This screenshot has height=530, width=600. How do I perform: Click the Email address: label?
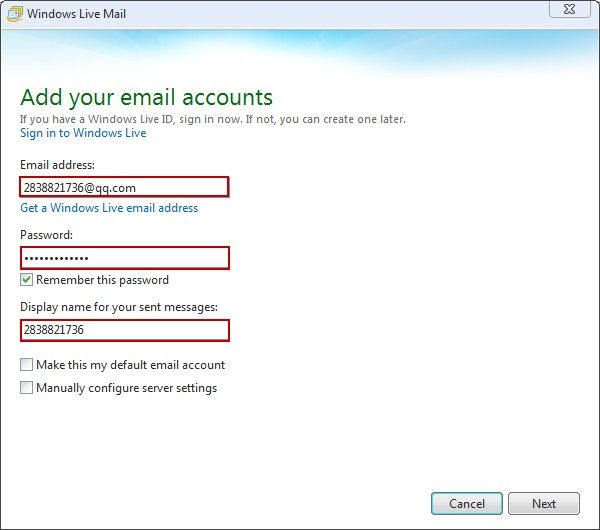pos(57,165)
